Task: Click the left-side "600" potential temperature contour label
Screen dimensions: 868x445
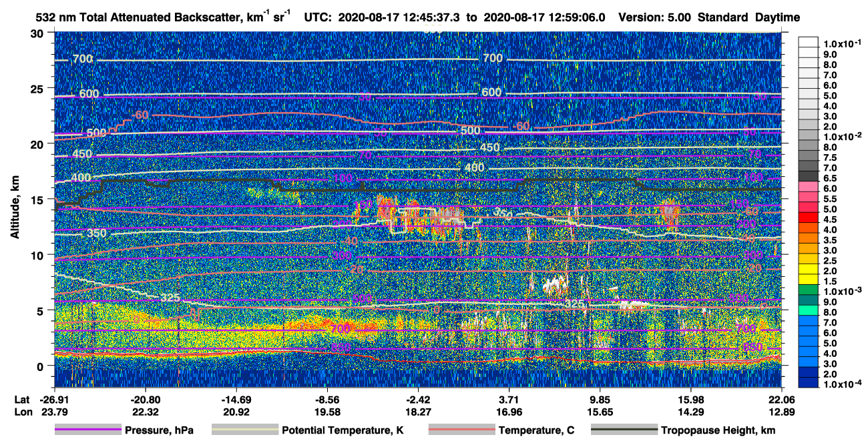Action: pos(89,94)
